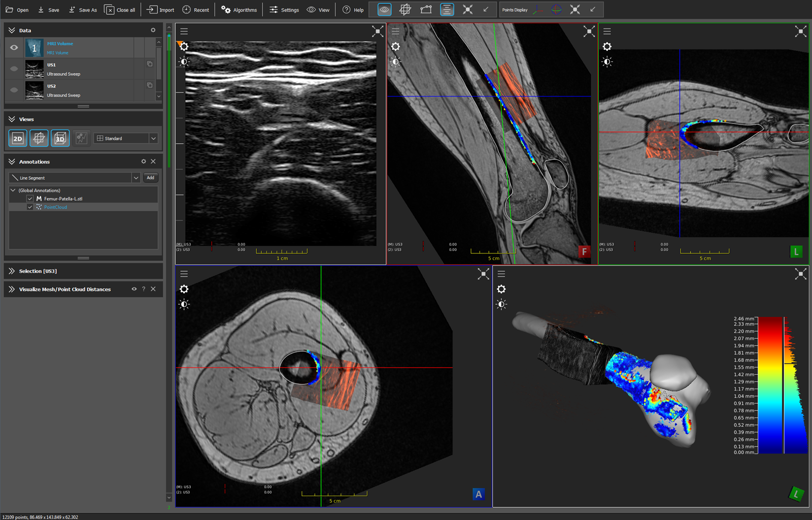The height and width of the screenshot is (520, 812).
Task: Toggle the 3D view icon
Action: pos(60,138)
